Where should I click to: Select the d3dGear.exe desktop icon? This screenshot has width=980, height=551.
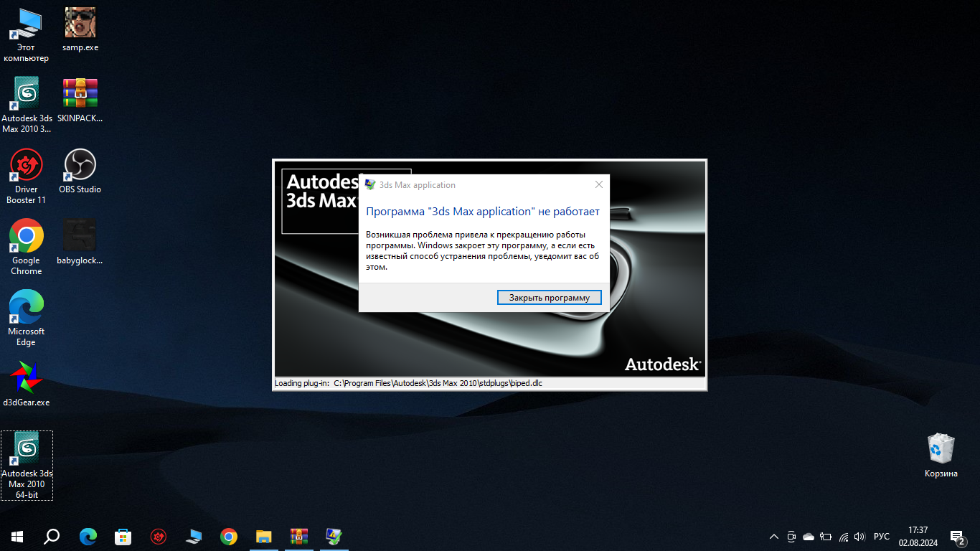pyautogui.click(x=27, y=384)
